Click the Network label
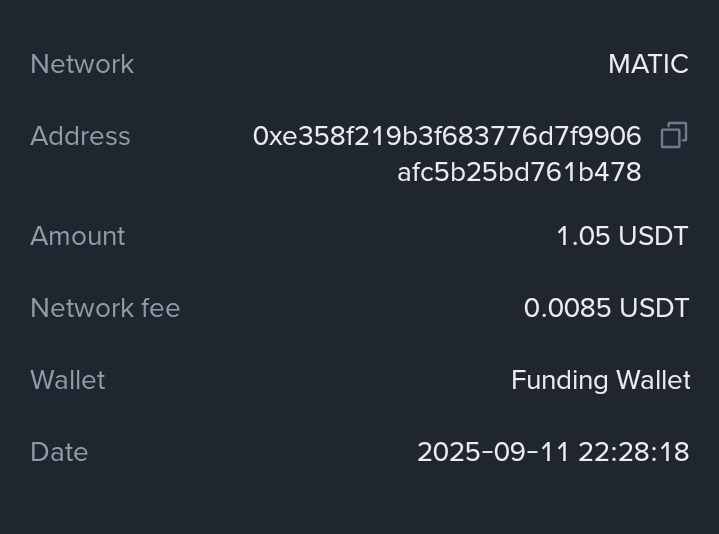Screen dimensions: 719x534 (82, 64)
